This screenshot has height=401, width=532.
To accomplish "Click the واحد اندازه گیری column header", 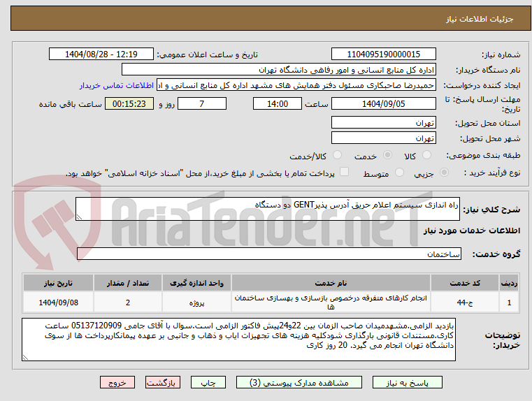I will point(196,283).
